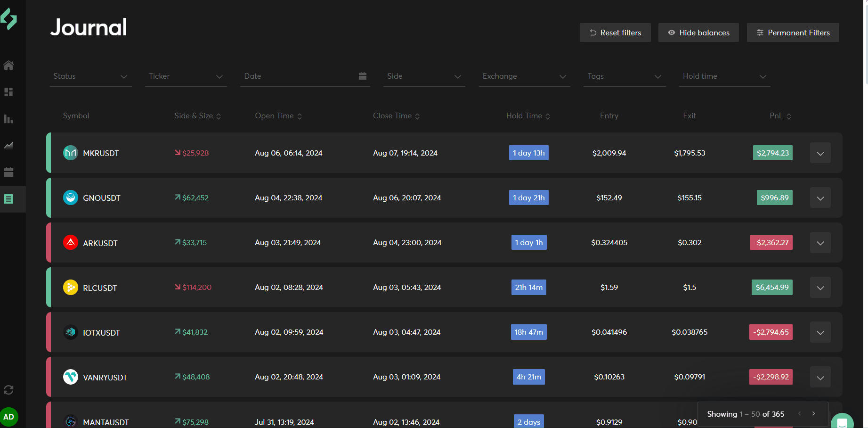Click the line chart icon in sidebar
Viewport: 868px width, 428px height.
8,146
